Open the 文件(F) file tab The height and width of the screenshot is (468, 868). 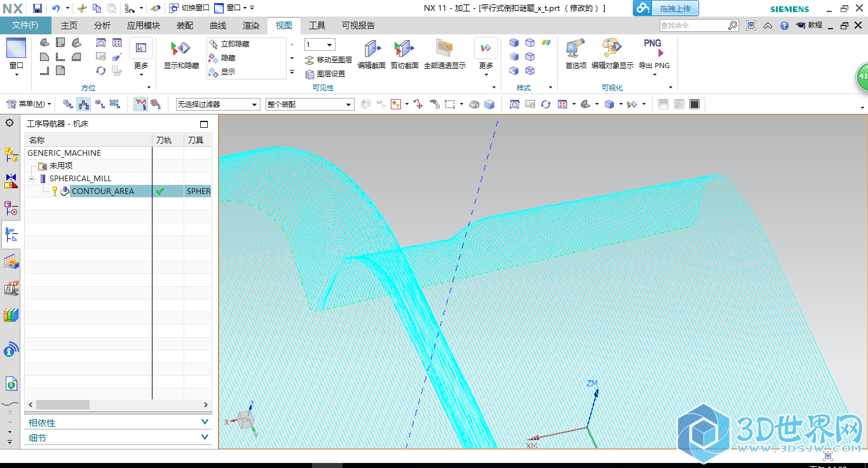click(25, 25)
